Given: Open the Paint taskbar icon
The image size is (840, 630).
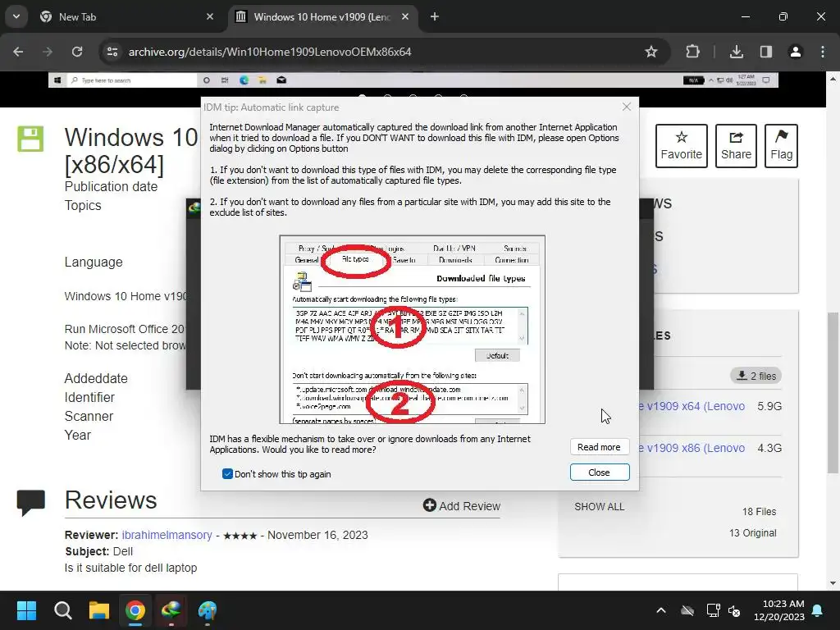Looking at the screenshot, I should point(208,610).
